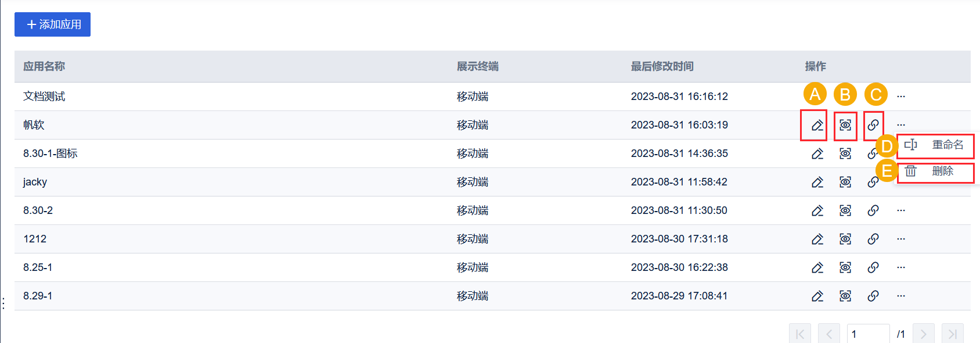Preview the 8.30-1-图标 application
Viewport: 980px width, 343px height.
click(x=845, y=153)
